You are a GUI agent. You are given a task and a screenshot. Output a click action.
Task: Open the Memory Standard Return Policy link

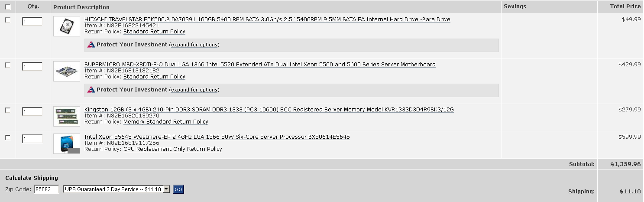pos(166,122)
